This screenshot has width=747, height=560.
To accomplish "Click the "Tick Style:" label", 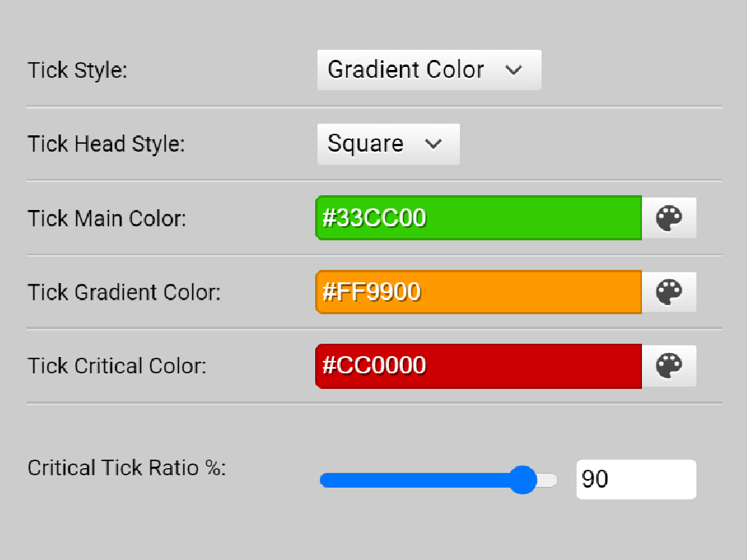I will click(77, 70).
